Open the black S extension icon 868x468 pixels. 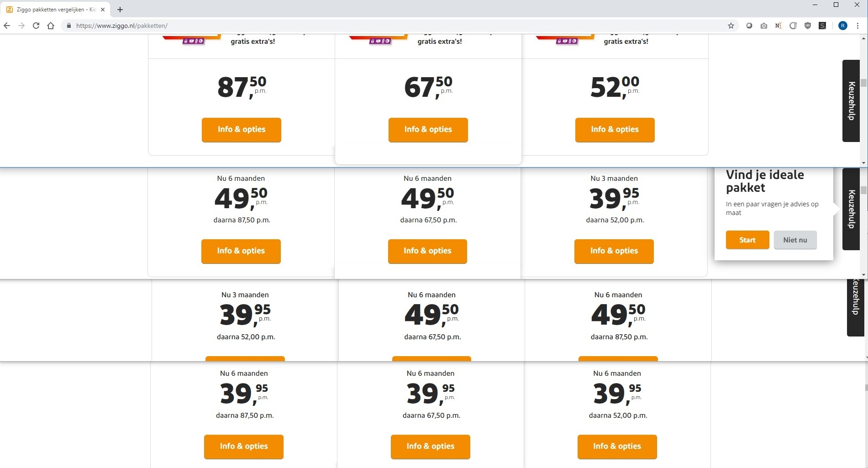click(x=822, y=26)
